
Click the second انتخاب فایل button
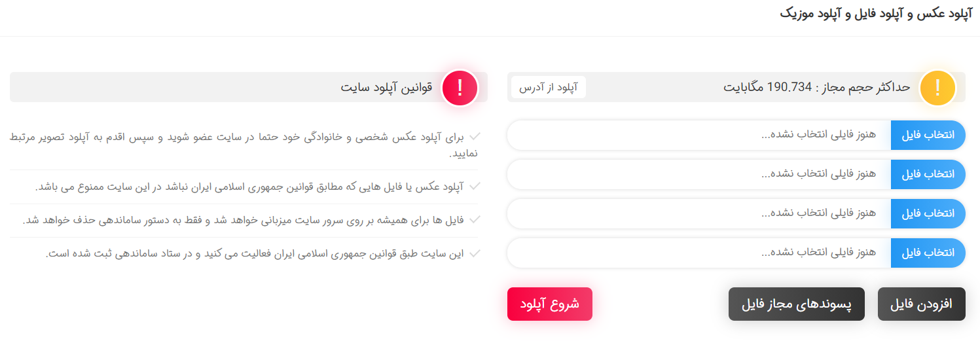pos(928,174)
